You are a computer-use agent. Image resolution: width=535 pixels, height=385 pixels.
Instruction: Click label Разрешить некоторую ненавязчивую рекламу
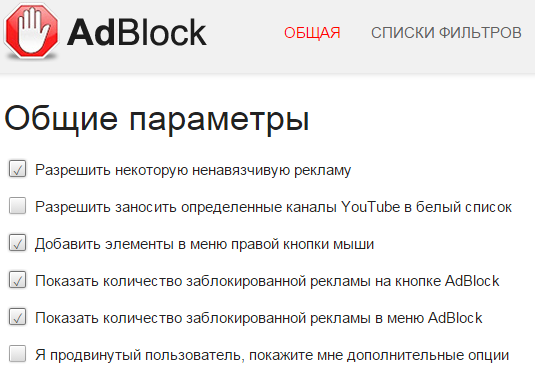click(193, 170)
